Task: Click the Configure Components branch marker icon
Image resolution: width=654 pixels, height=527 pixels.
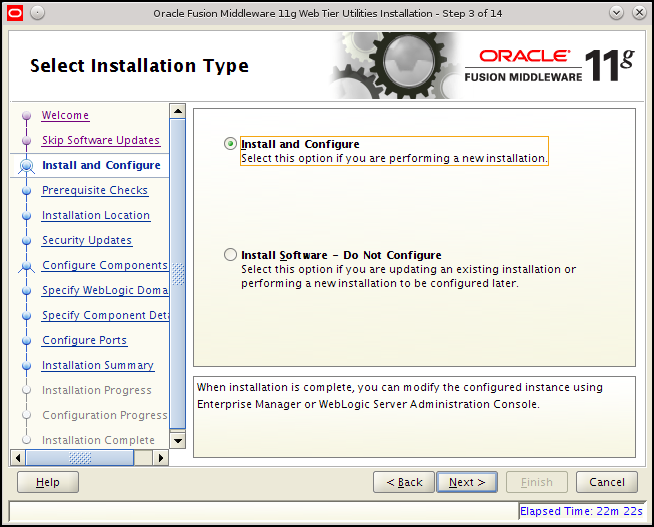Action: click(26, 266)
